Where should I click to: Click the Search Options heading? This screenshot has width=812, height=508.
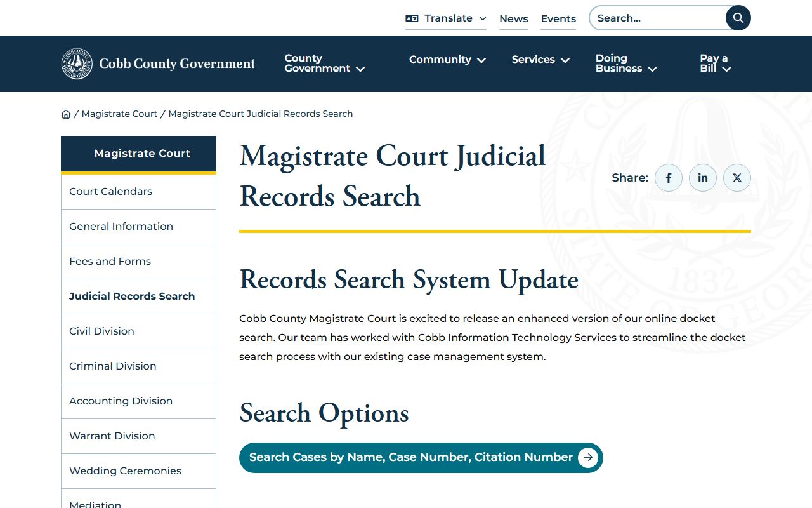[324, 414]
